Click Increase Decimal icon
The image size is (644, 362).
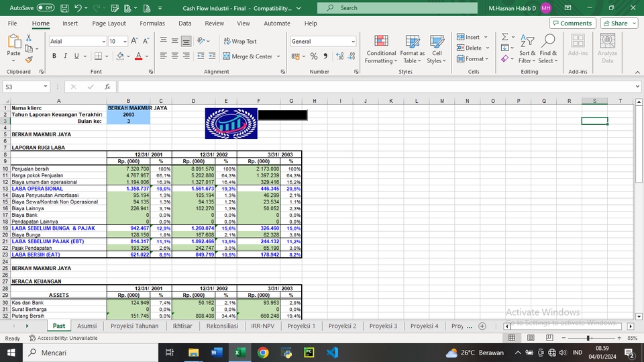click(339, 56)
